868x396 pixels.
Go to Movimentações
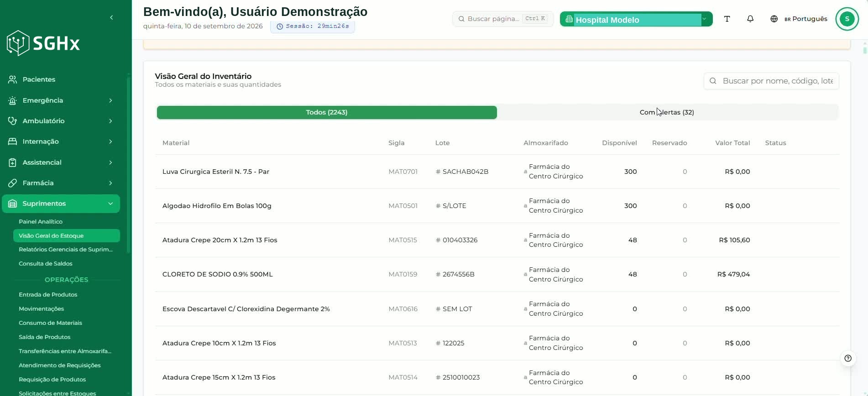pyautogui.click(x=41, y=309)
